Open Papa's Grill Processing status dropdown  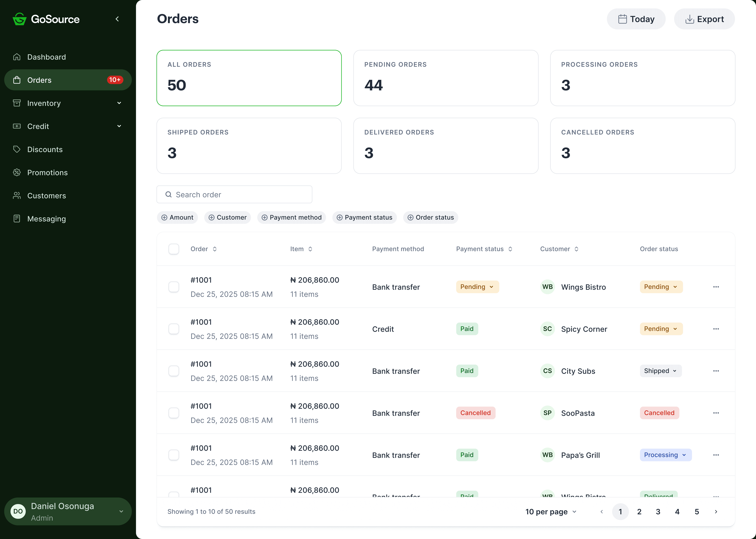coord(665,455)
